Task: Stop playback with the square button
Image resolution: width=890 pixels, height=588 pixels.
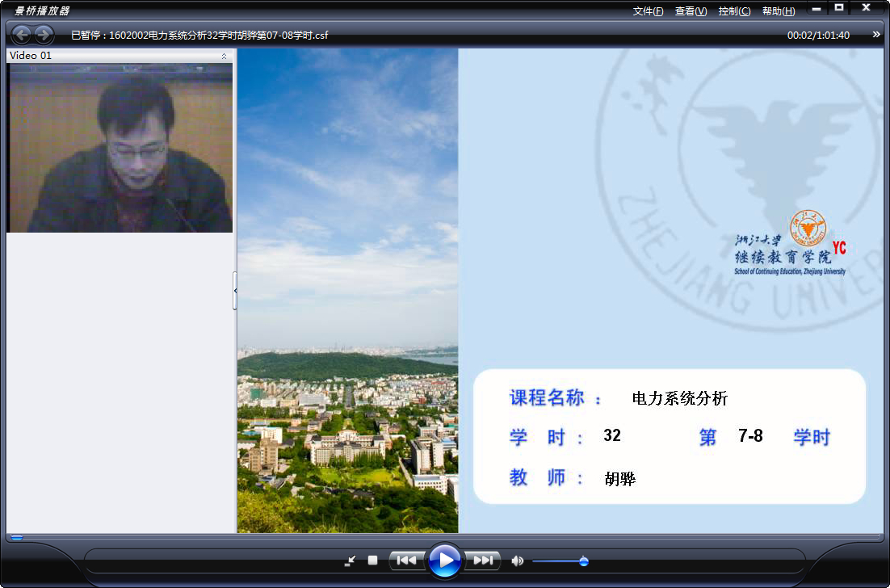Action: coord(372,561)
